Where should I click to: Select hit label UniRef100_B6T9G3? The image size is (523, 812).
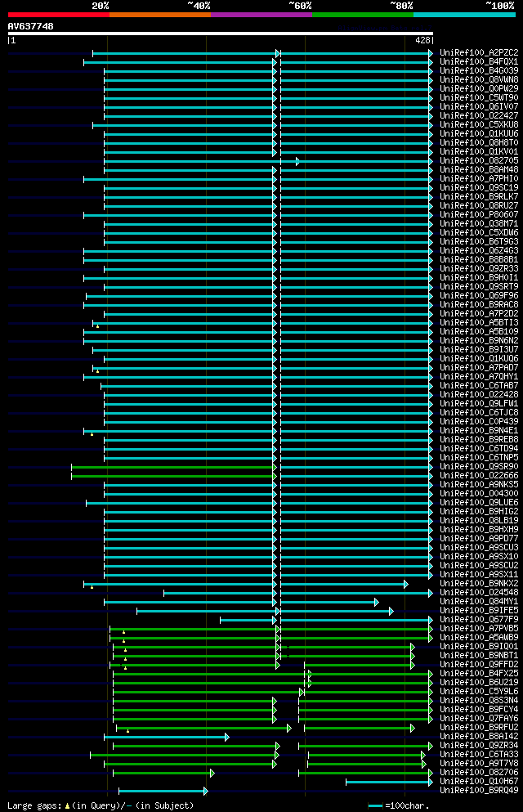point(479,242)
